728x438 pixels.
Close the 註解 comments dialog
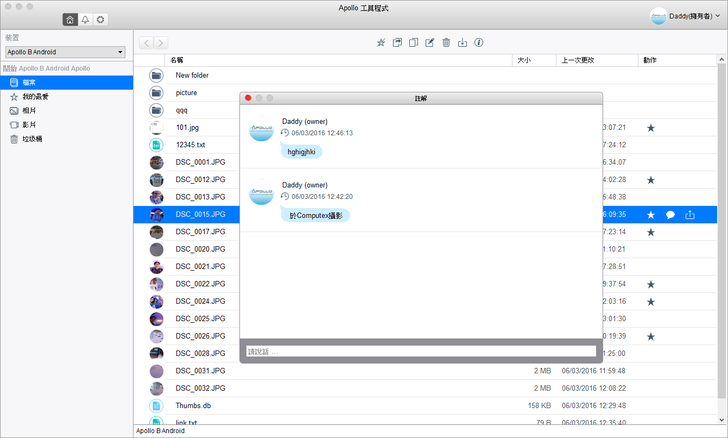point(248,98)
